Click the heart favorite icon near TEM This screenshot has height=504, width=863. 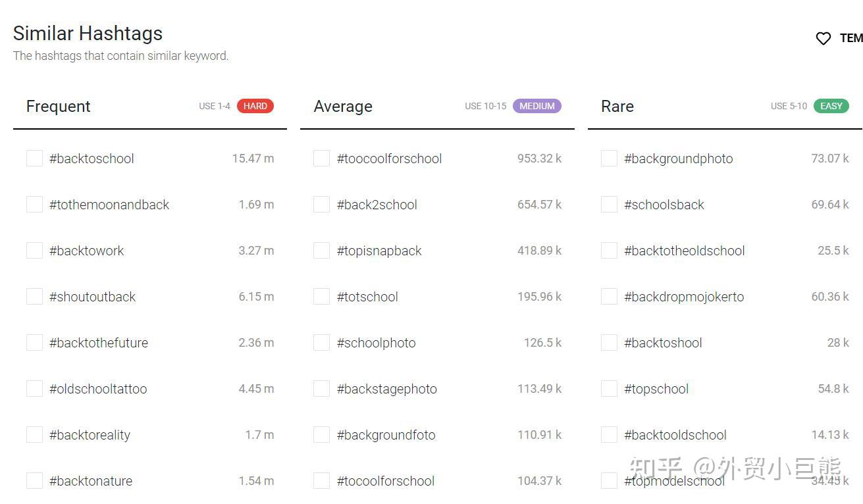(x=823, y=38)
